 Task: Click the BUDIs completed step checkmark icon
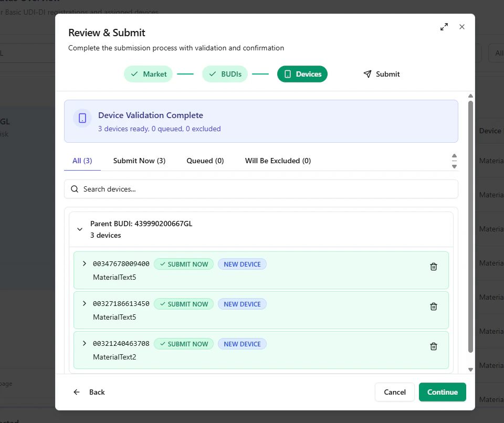point(211,74)
